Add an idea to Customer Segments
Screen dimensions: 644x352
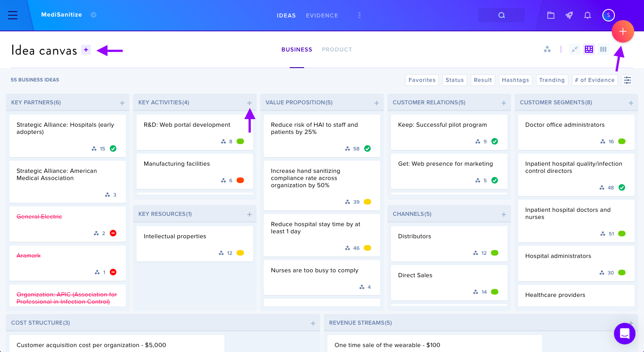point(631,103)
